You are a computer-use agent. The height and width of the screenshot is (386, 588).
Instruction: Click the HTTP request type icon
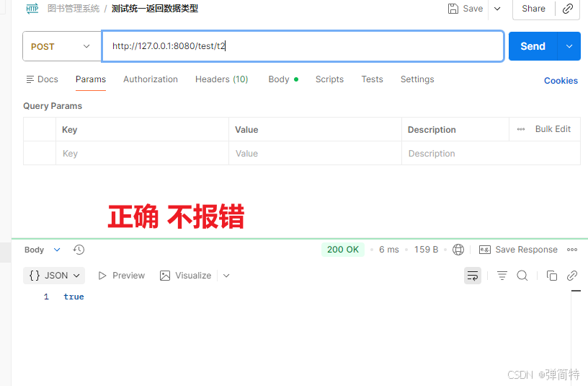coord(32,8)
